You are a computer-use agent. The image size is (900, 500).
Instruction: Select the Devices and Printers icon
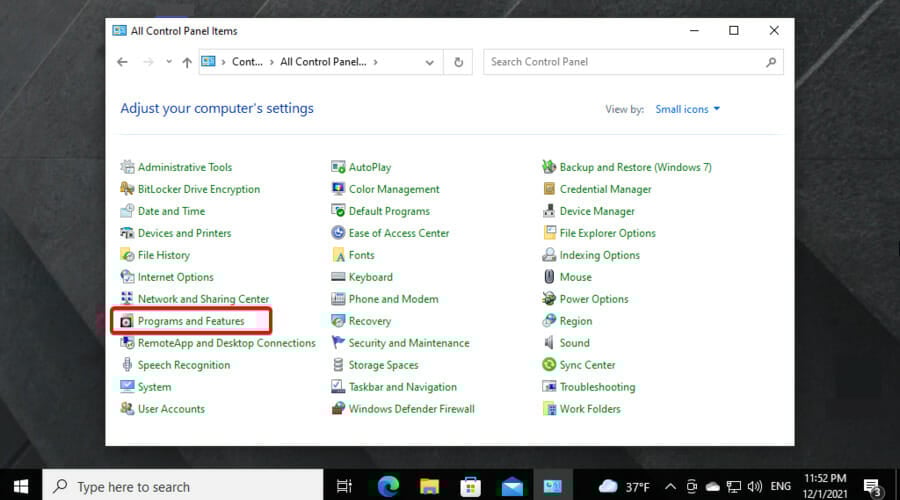(x=127, y=232)
